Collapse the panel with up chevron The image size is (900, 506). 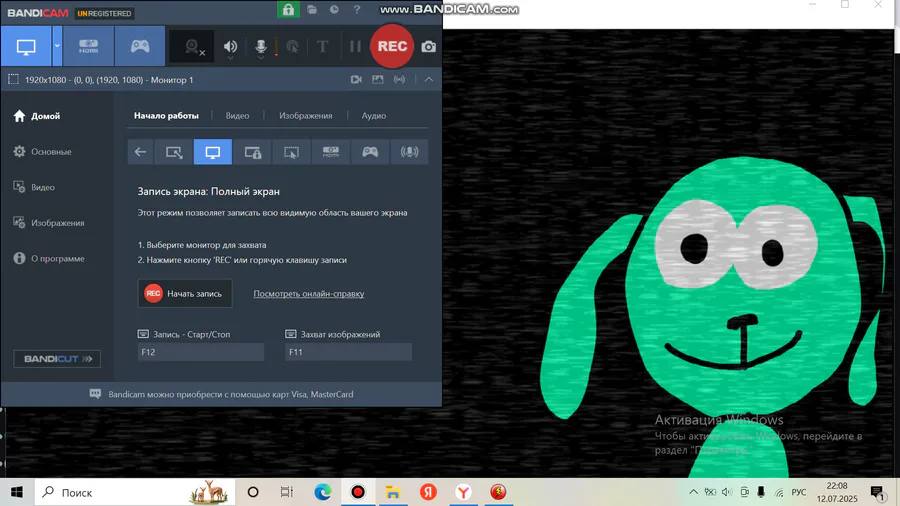[429, 80]
